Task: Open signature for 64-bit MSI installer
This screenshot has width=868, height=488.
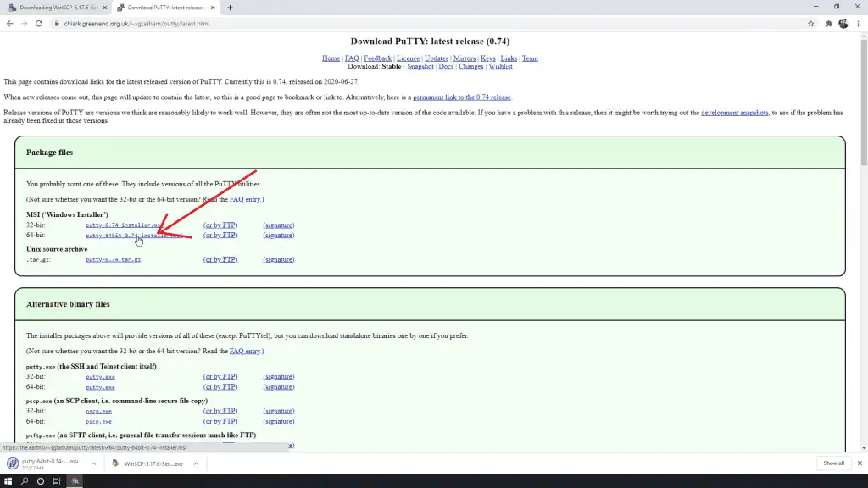Action: click(x=278, y=236)
